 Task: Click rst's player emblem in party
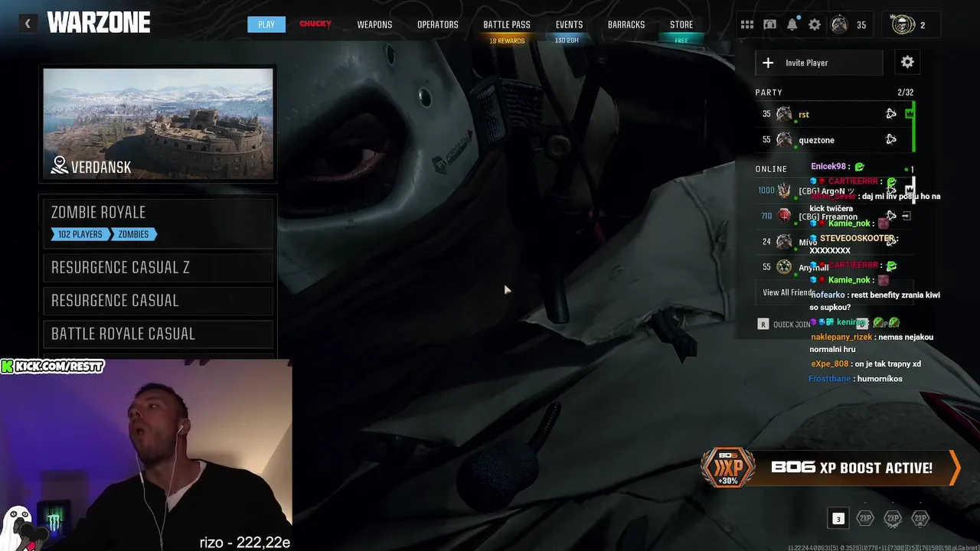(x=784, y=114)
